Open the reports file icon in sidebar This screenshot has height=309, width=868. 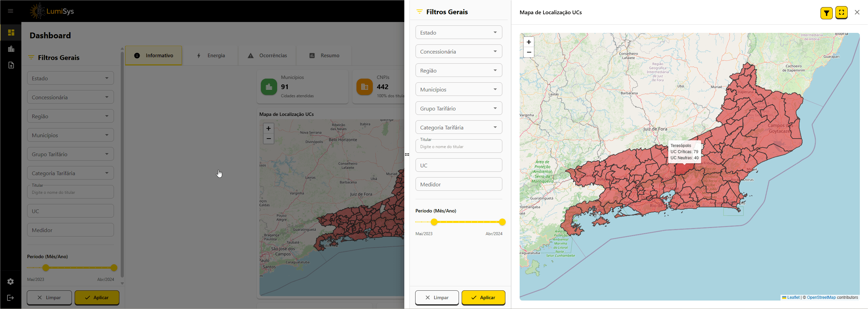(11, 65)
